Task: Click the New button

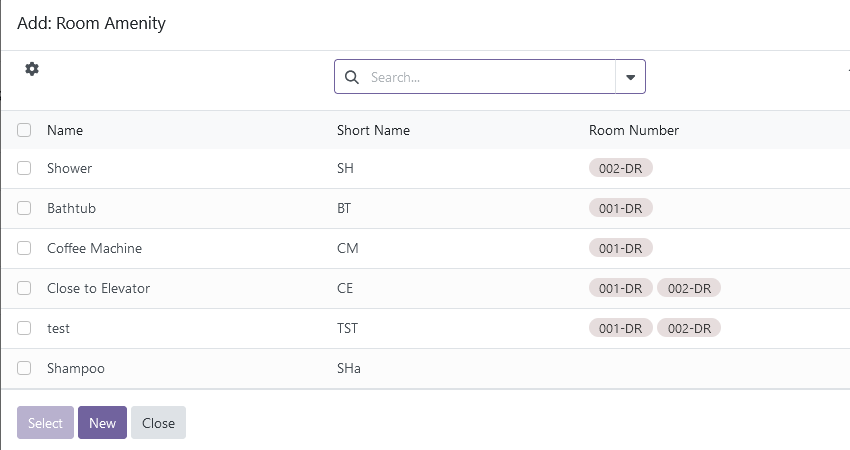Action: (102, 423)
